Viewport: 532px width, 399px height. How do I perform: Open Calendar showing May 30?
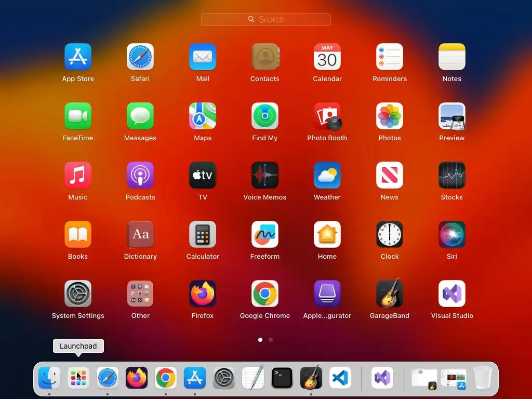point(327,57)
